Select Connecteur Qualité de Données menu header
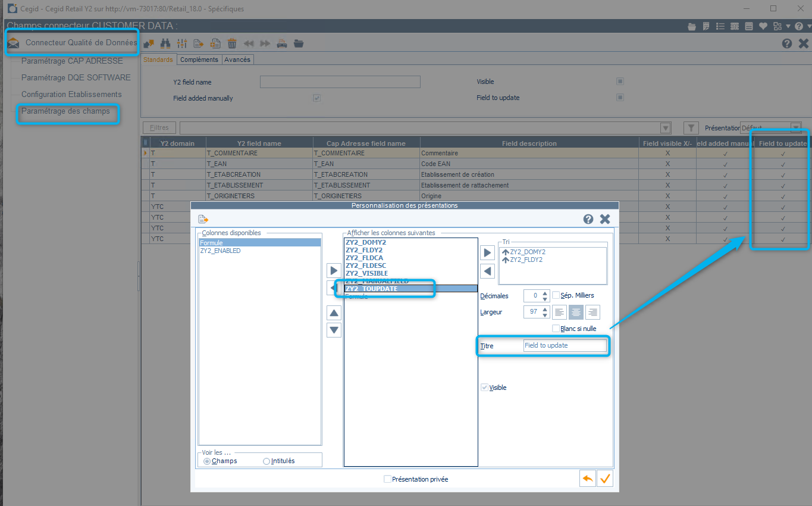 click(81, 43)
